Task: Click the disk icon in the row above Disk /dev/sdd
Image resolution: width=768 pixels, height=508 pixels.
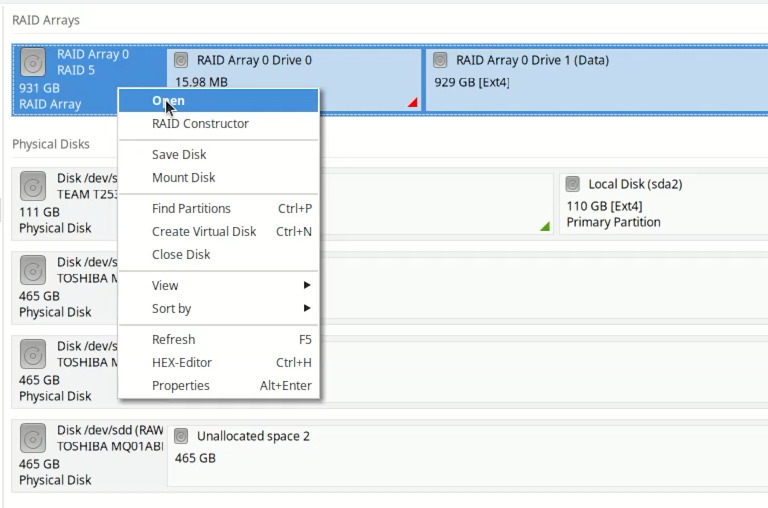Action: coord(33,354)
